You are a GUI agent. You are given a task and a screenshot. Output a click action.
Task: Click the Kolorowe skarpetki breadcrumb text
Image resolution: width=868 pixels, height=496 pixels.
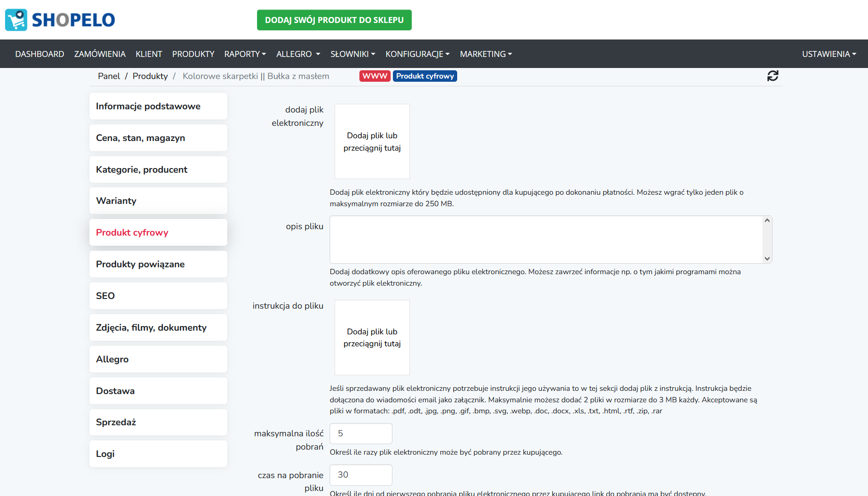tap(256, 76)
